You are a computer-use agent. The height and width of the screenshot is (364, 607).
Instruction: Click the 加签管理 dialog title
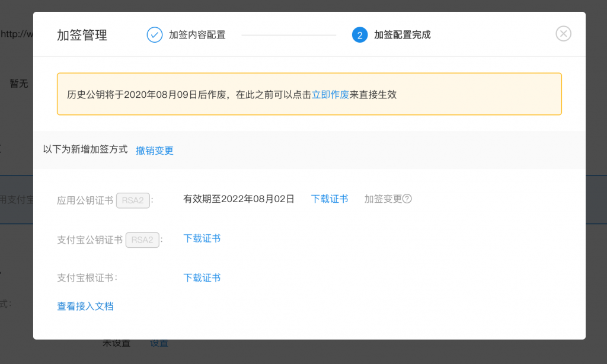click(x=82, y=35)
